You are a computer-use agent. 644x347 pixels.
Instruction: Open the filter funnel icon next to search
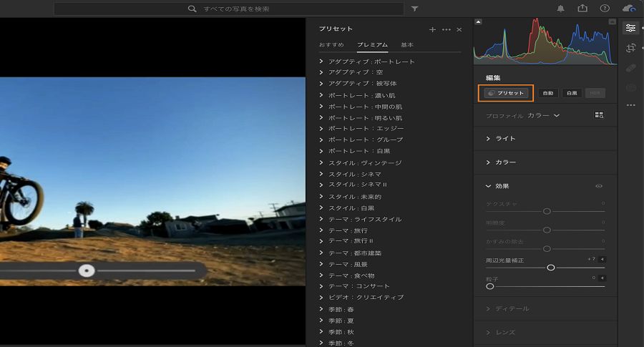tap(415, 9)
